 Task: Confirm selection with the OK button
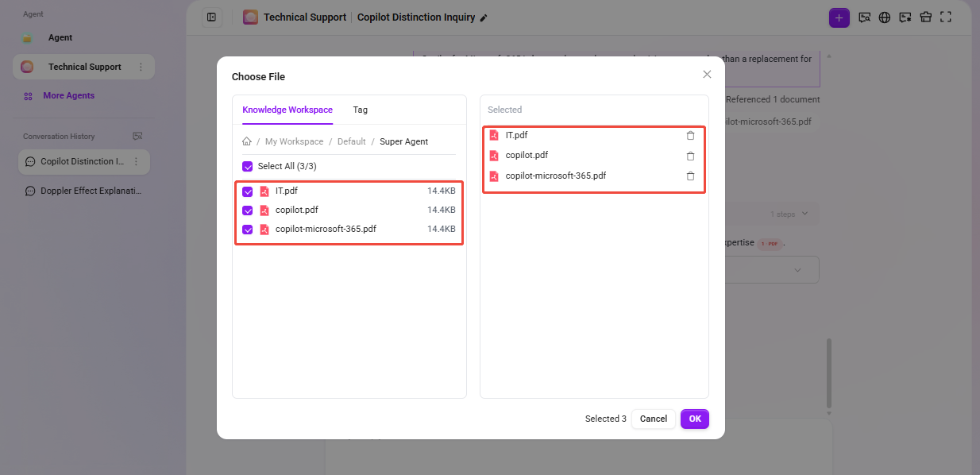(695, 419)
